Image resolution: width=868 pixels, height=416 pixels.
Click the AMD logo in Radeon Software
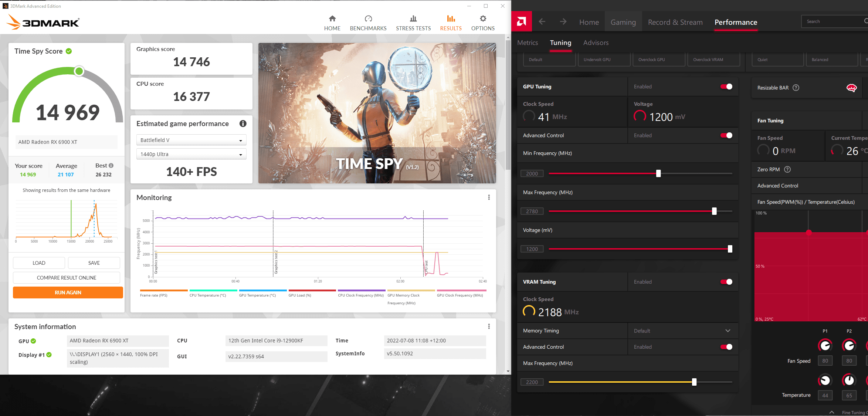[522, 21]
